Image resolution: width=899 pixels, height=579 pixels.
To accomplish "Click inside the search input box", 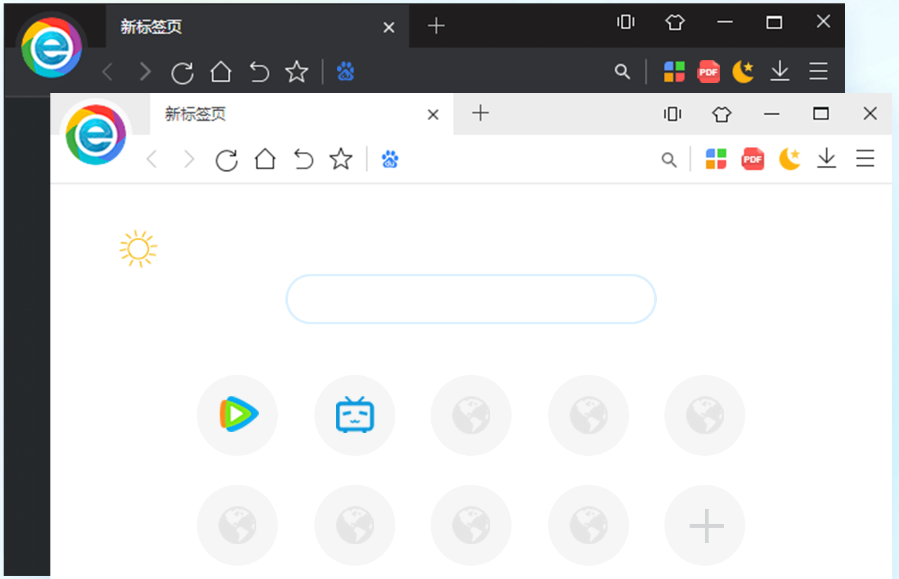I will click(470, 299).
